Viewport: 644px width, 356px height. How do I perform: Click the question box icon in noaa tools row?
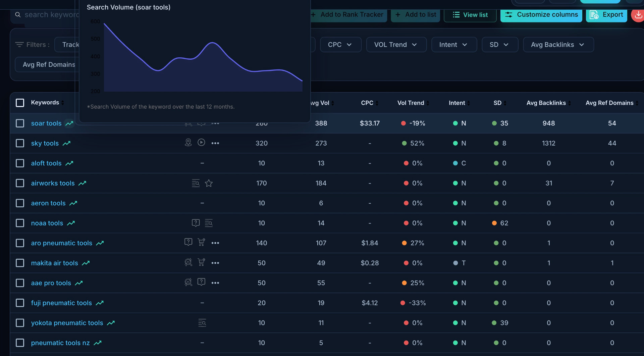(x=196, y=223)
